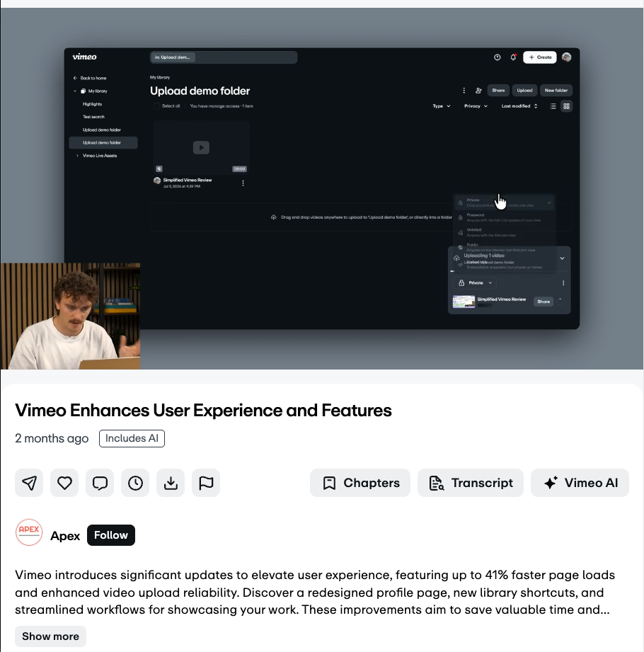Click the help icon in video header
This screenshot has height=652, width=644.
[x=497, y=57]
